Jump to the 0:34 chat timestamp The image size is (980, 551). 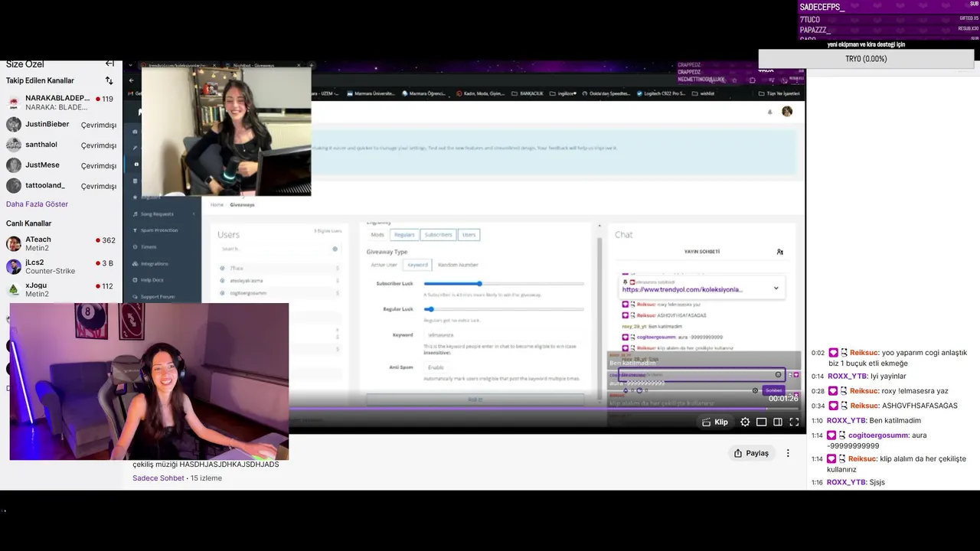tap(818, 406)
